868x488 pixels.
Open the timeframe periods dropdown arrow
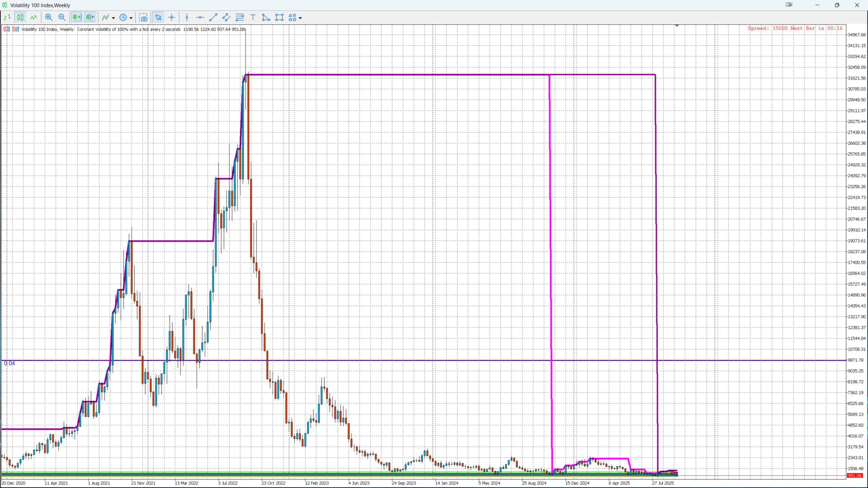point(131,18)
